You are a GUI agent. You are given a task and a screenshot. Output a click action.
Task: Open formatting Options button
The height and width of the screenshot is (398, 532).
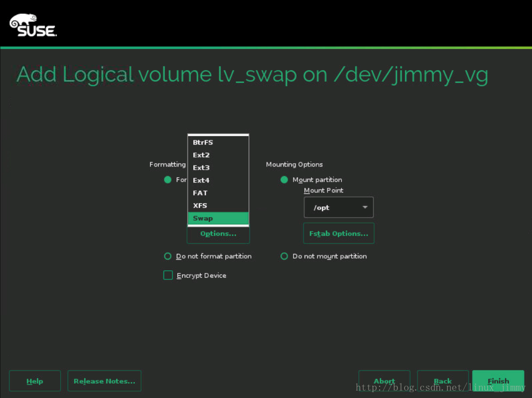(218, 234)
